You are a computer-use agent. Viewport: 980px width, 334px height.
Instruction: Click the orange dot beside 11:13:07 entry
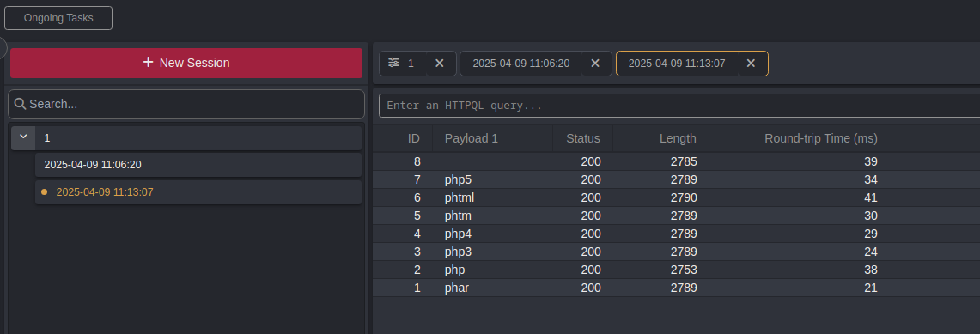pyautogui.click(x=44, y=192)
